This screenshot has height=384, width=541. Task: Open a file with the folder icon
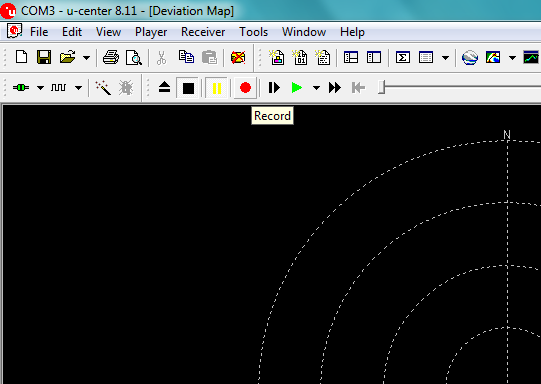pos(67,57)
